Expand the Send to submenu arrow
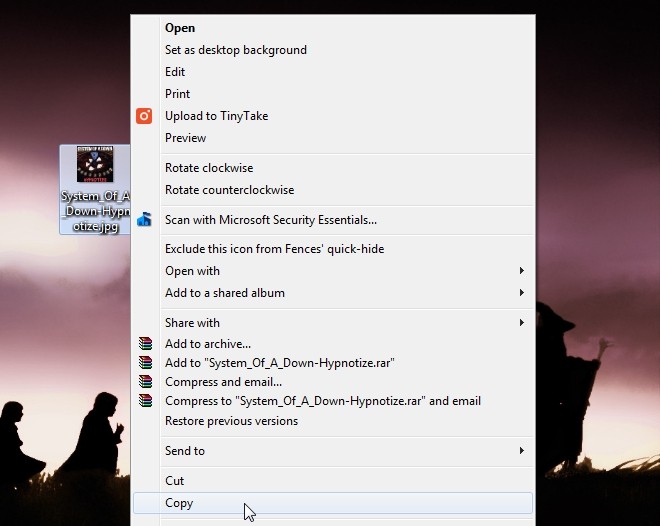 click(x=522, y=451)
